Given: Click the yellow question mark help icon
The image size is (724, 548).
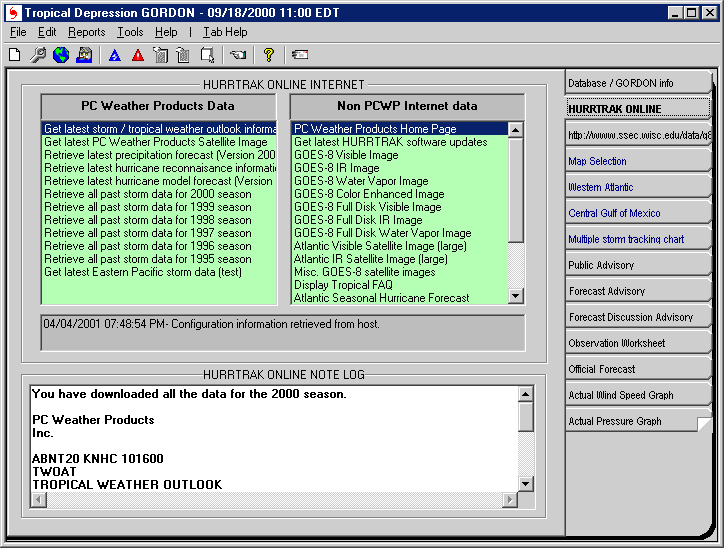Looking at the screenshot, I should click(269, 55).
